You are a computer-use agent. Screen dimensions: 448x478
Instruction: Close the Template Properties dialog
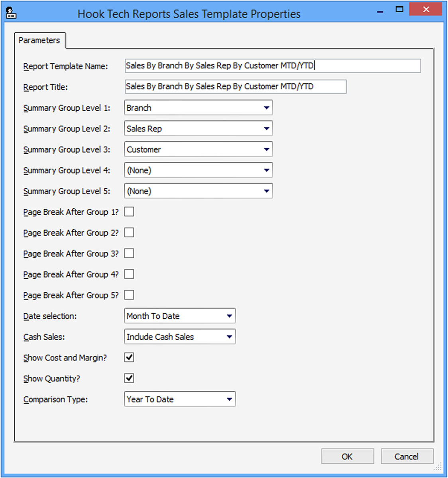(426, 9)
